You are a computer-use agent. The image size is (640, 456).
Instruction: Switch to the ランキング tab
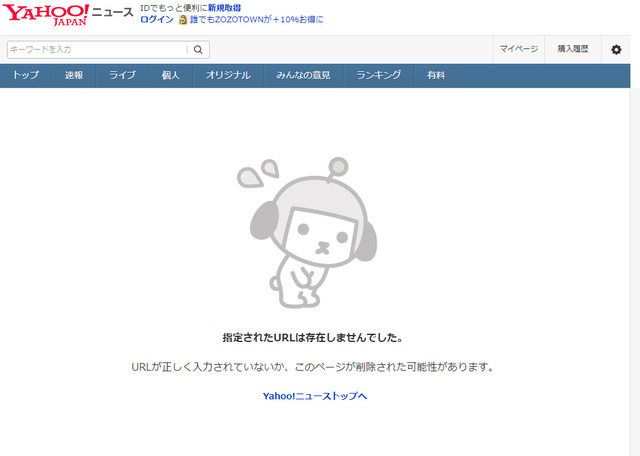coord(378,76)
